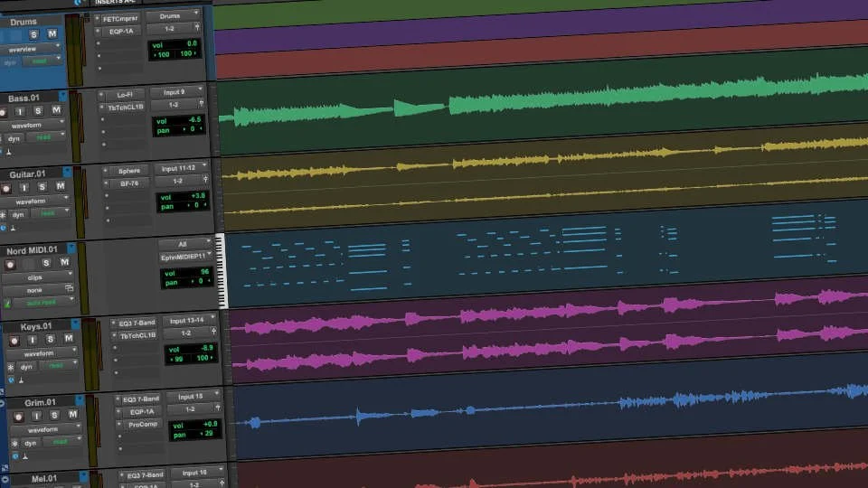The image size is (868, 488).
Task: Click Bass.01 volume value -6.5
Action: pos(193,119)
